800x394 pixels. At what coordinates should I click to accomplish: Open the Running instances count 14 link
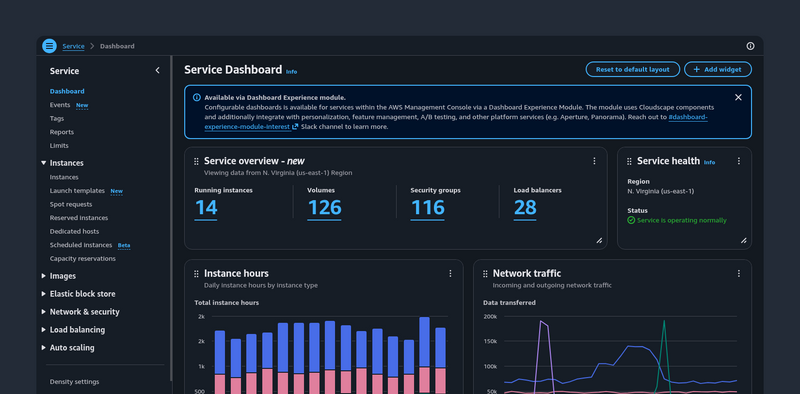click(206, 208)
